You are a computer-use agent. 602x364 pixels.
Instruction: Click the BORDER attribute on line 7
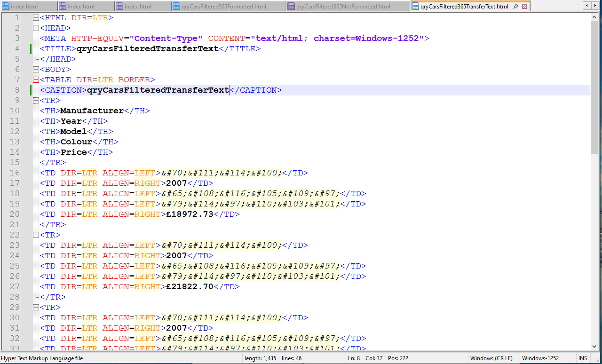point(134,80)
